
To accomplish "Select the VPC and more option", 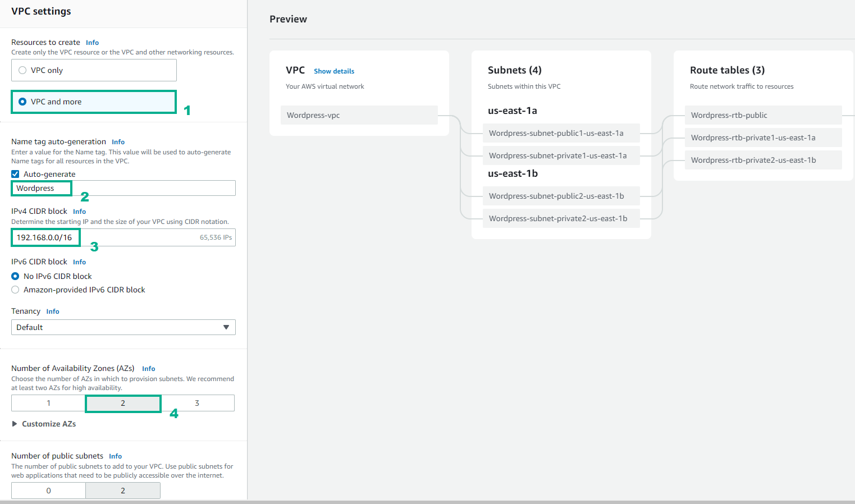I will coord(94,102).
